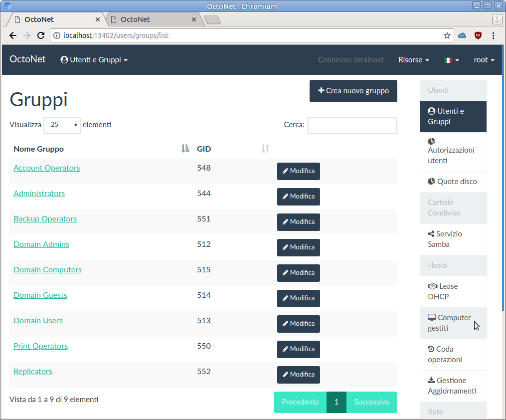Click the browser address bar
The height and width of the screenshot is (420, 506).
[x=252, y=35]
